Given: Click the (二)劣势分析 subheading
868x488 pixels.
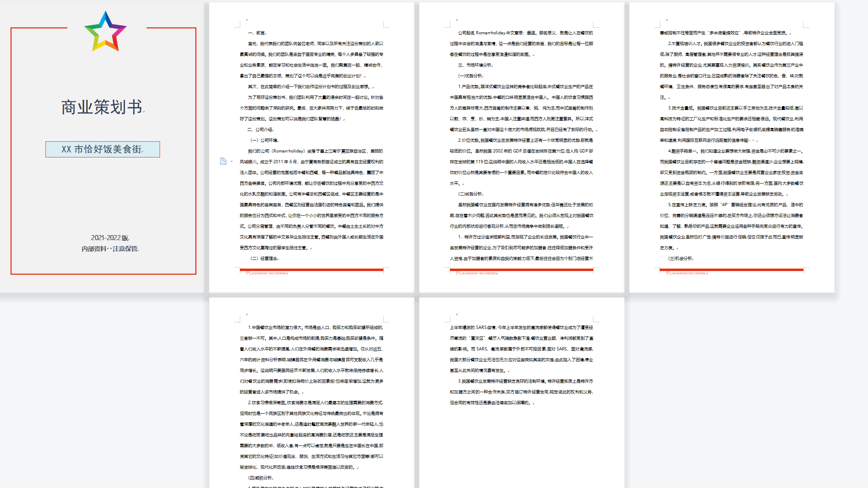Looking at the screenshot, I should [470, 194].
